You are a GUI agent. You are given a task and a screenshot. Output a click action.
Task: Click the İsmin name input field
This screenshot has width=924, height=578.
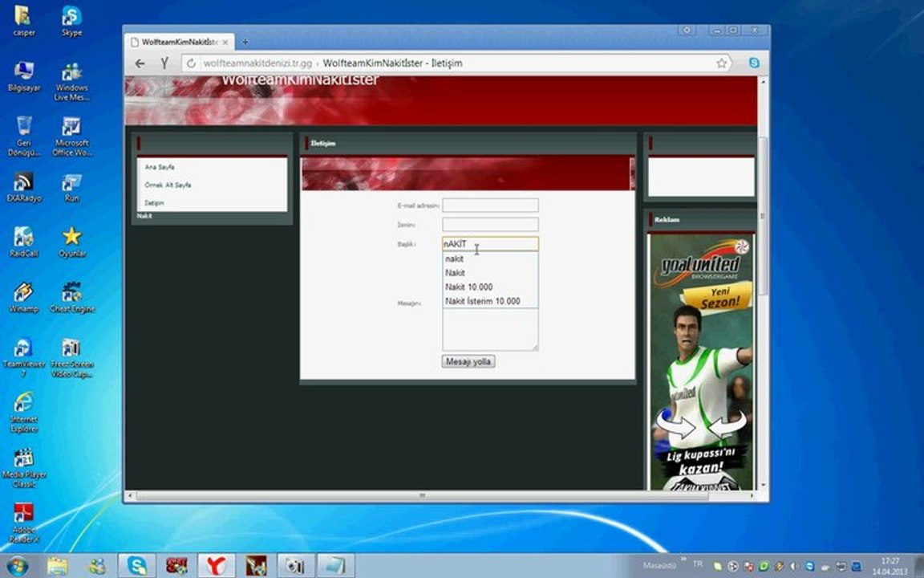point(490,224)
